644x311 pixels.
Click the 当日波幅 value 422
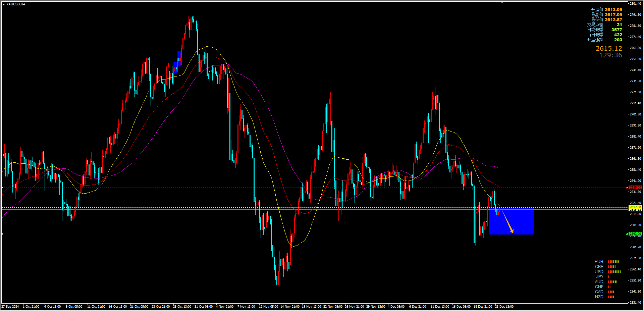[618, 35]
